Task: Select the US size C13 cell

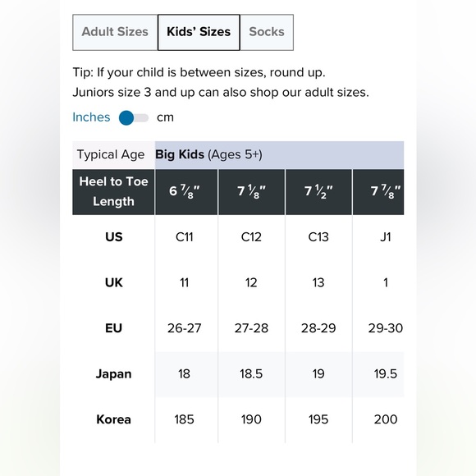Action: click(x=318, y=237)
